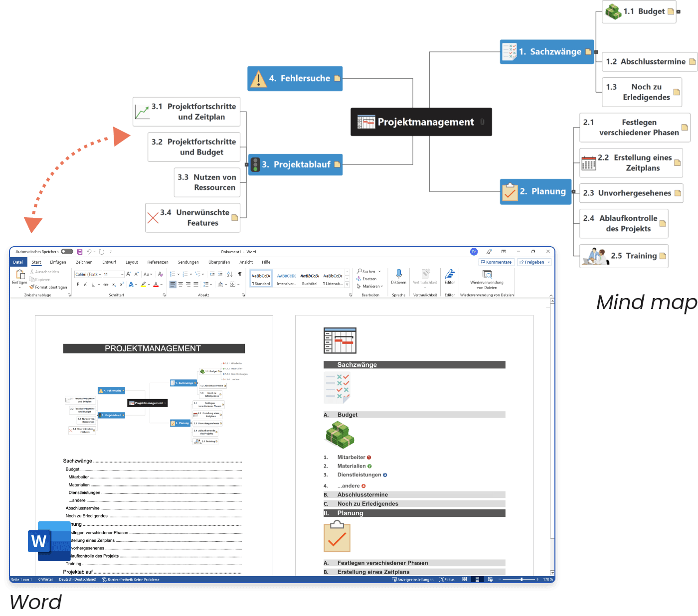The image size is (698, 616).
Task: Toggle left text alignment button
Action: (x=173, y=284)
